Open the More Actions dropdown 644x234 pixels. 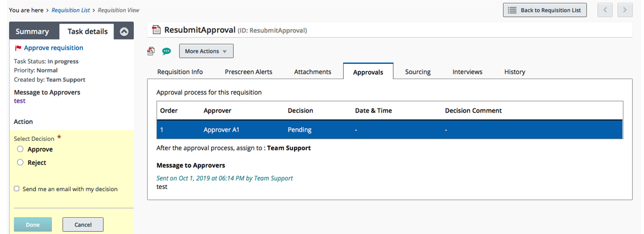coord(206,51)
